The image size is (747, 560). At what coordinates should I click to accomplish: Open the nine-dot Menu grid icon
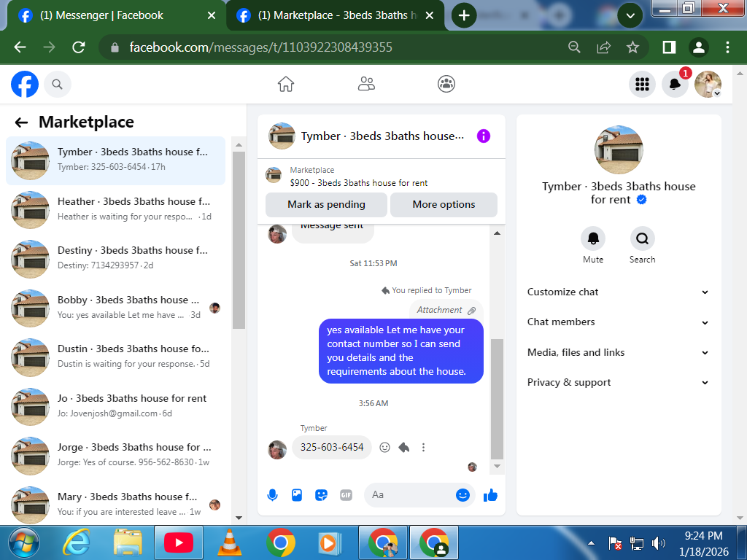pos(642,85)
